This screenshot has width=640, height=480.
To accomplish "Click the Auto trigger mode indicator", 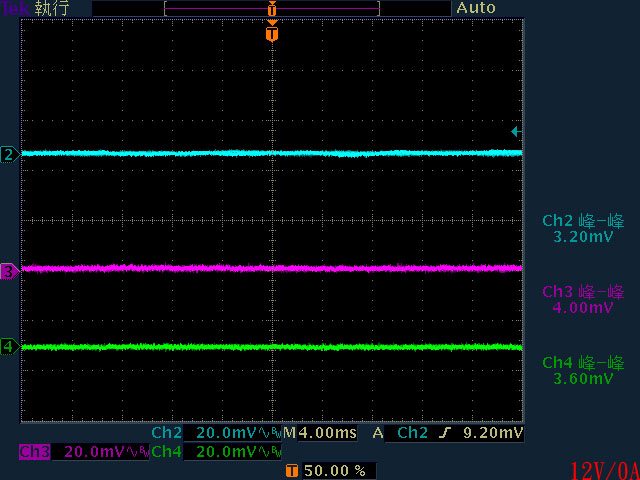I will click(476, 8).
